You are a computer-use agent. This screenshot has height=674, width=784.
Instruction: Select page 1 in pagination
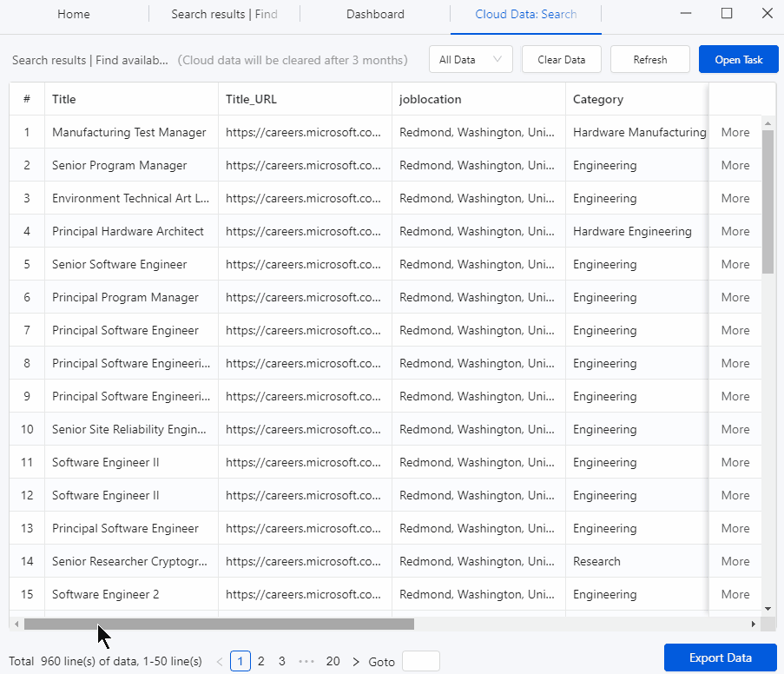240,662
